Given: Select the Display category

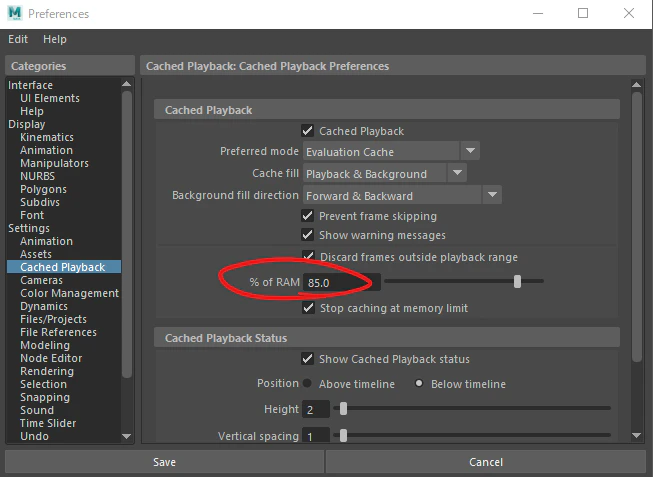Looking at the screenshot, I should coord(27,124).
